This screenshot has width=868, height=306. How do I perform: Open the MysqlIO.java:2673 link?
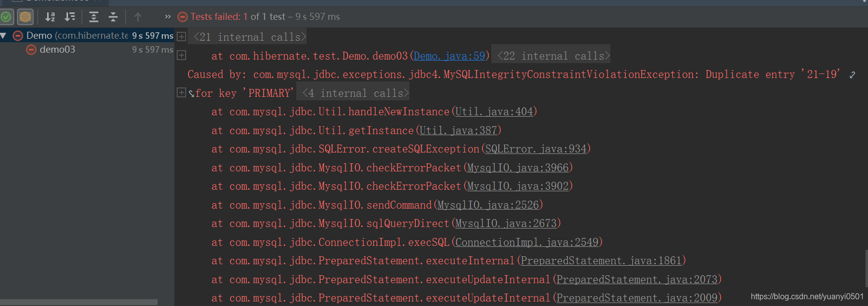tap(506, 224)
